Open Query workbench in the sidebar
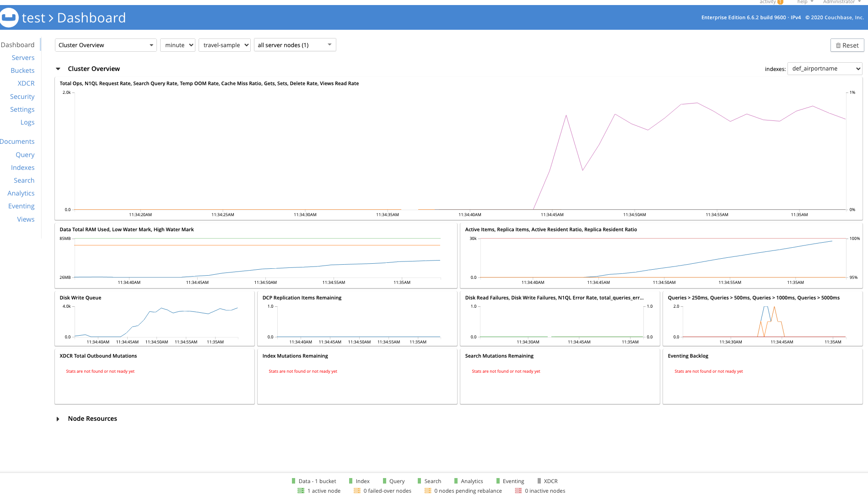Screen dimensions: 868x495 [25, 155]
